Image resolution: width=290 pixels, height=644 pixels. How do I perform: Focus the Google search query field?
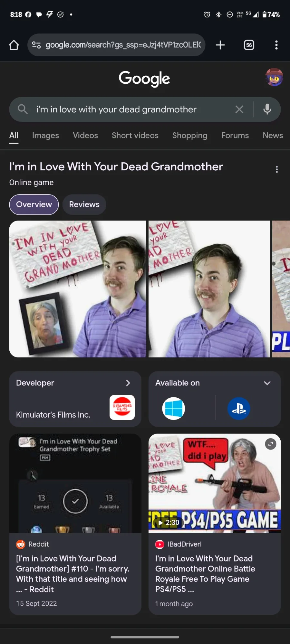point(116,109)
